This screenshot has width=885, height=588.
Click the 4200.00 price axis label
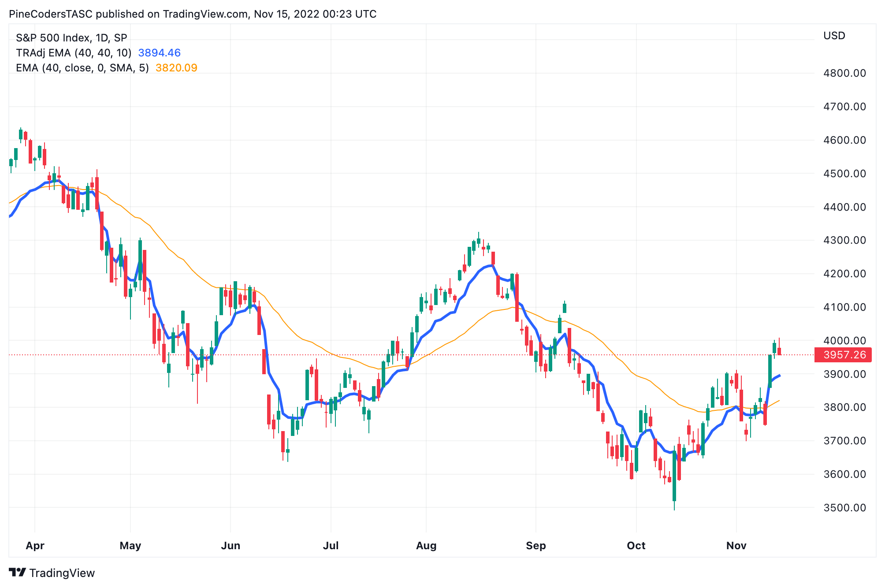(844, 274)
